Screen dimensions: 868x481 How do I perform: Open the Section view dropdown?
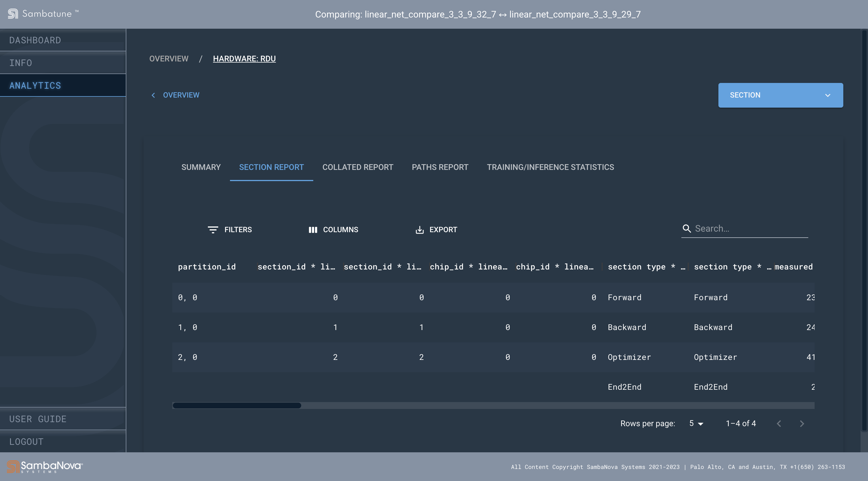(x=780, y=95)
